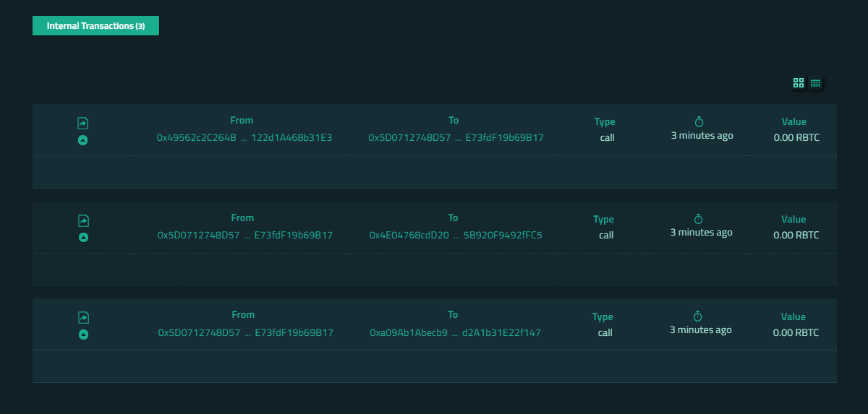Select '3 minutes ago' in second card
The height and width of the screenshot is (414, 868).
[x=701, y=232]
